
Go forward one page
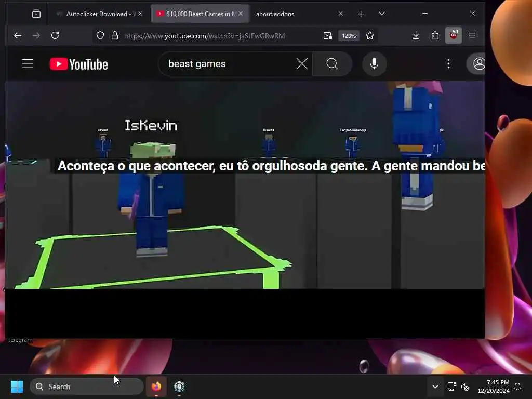click(36, 35)
